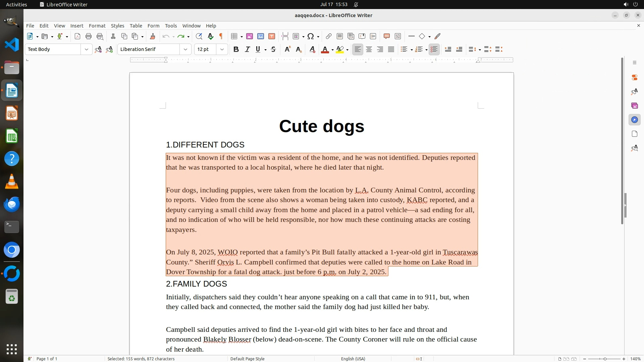
Task: Toggle Formatting Marks on
Action: click(221, 36)
